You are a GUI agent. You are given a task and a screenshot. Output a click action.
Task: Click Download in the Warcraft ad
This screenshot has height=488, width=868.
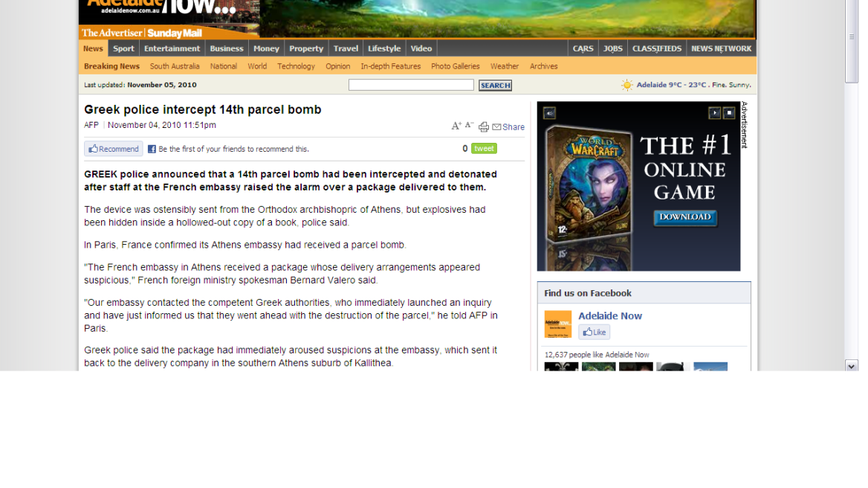(x=684, y=217)
